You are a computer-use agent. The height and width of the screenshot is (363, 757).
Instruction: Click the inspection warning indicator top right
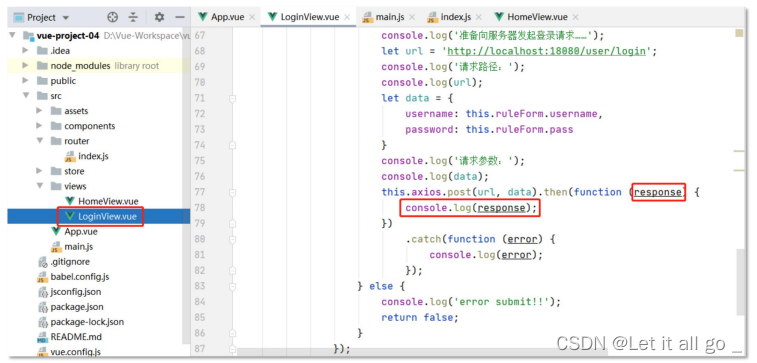(x=739, y=33)
